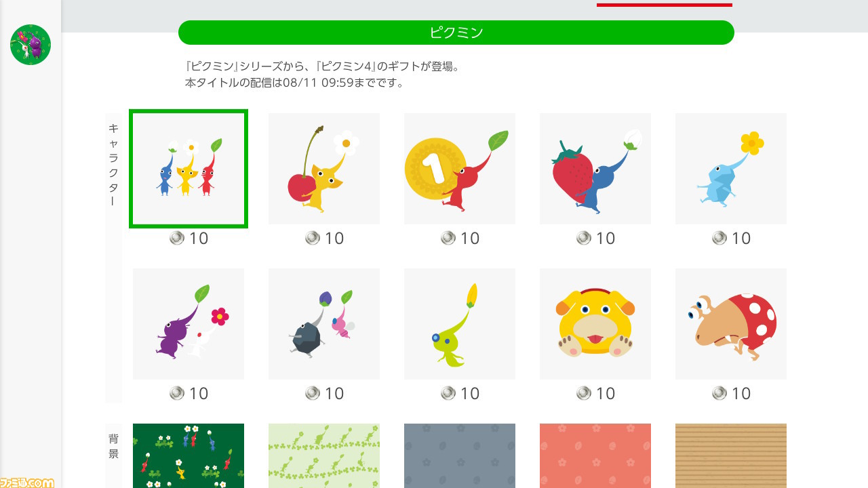Select the three Pikmin group icon
Image resolution: width=868 pixels, height=488 pixels.
[189, 169]
